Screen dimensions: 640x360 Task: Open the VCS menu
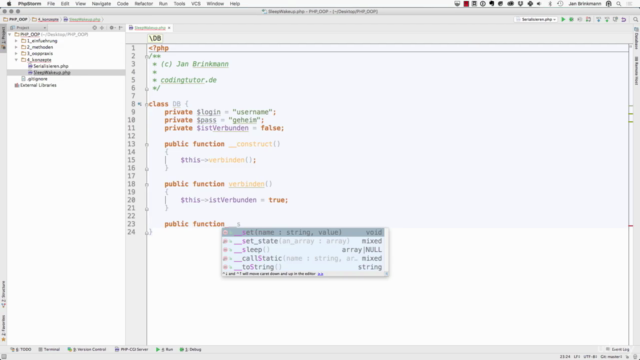(196, 4)
